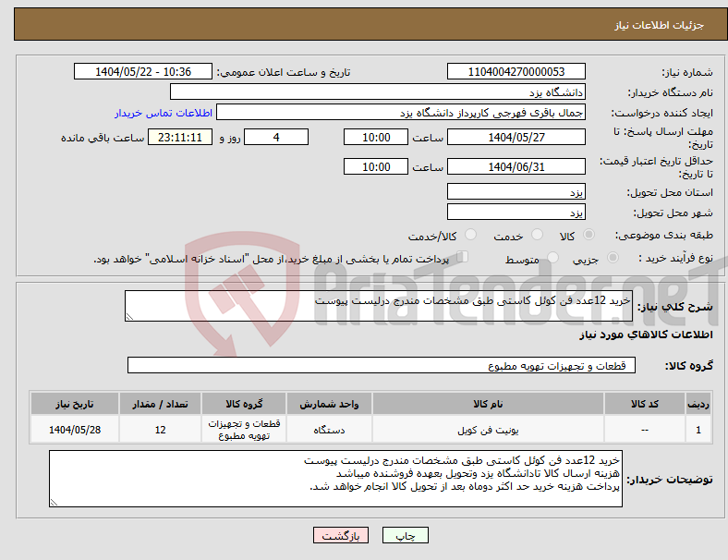The image size is (728, 560).
Task: Select the کالا/خدمت radio button
Action: pos(471,235)
